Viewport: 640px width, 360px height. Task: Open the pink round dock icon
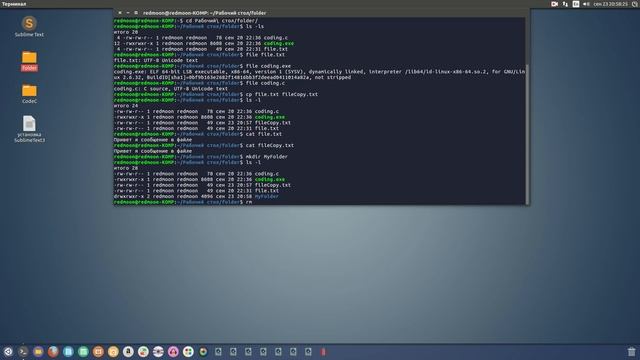173,351
